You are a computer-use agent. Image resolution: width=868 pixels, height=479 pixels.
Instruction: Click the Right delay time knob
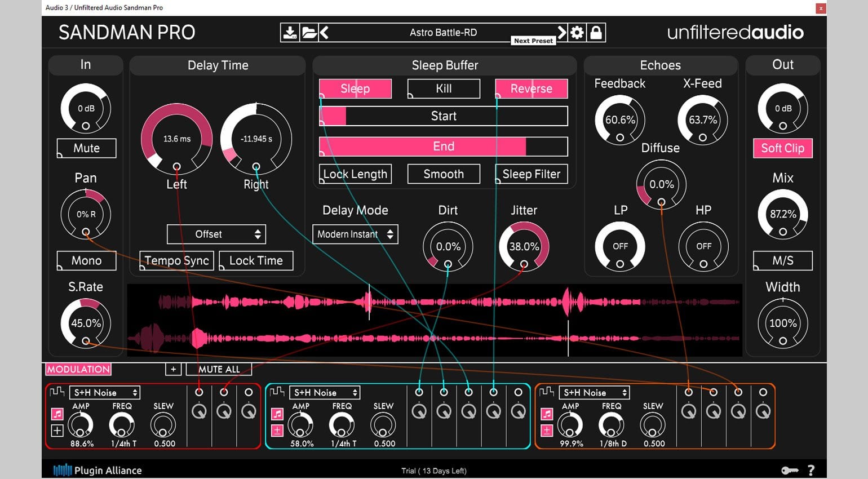256,139
